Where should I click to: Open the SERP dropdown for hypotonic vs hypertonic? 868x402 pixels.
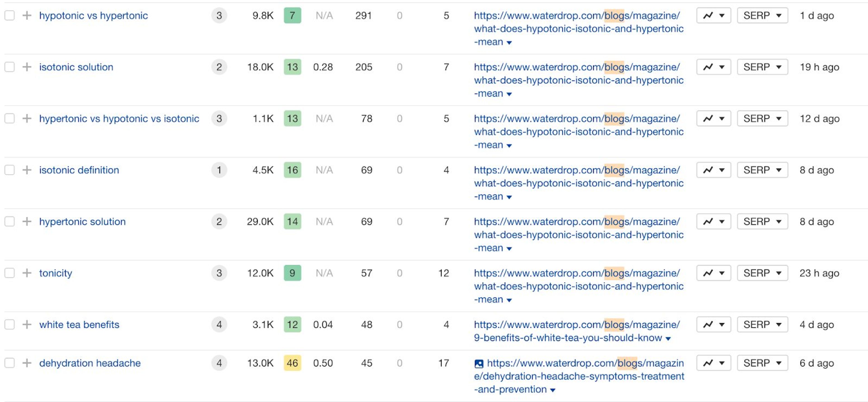(x=762, y=15)
